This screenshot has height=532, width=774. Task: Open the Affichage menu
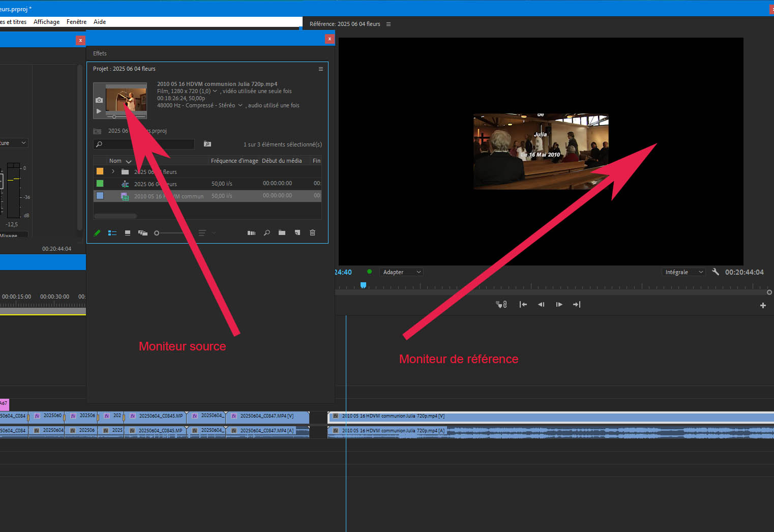[47, 22]
